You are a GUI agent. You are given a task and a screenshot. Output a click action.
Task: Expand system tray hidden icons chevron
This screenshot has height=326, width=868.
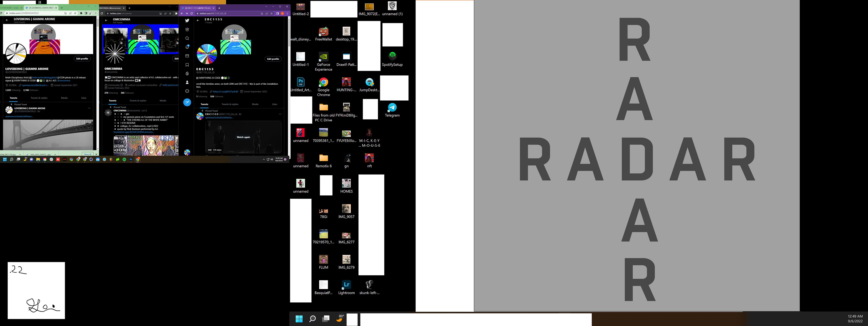(264, 159)
